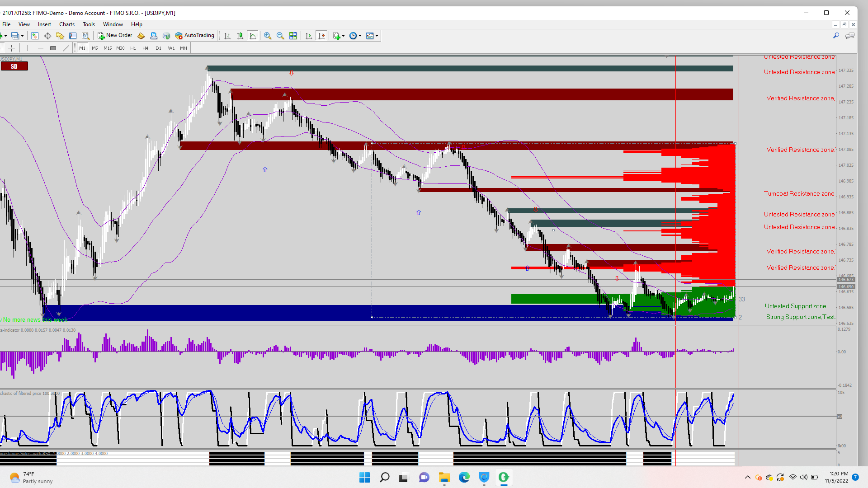Open the Insert menu

44,24
